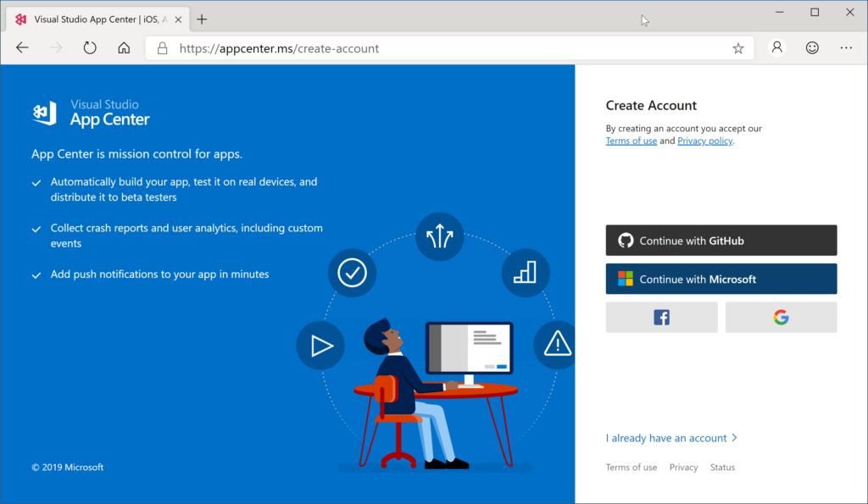Open the Terms of use link in the disclaimer
Viewport: 868px width, 504px height.
click(x=631, y=141)
